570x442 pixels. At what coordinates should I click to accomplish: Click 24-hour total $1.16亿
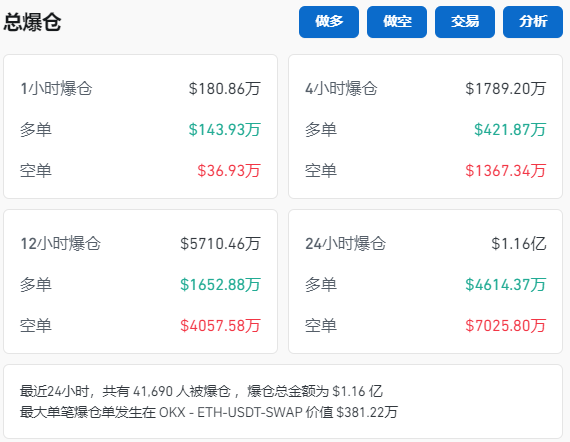tap(519, 244)
